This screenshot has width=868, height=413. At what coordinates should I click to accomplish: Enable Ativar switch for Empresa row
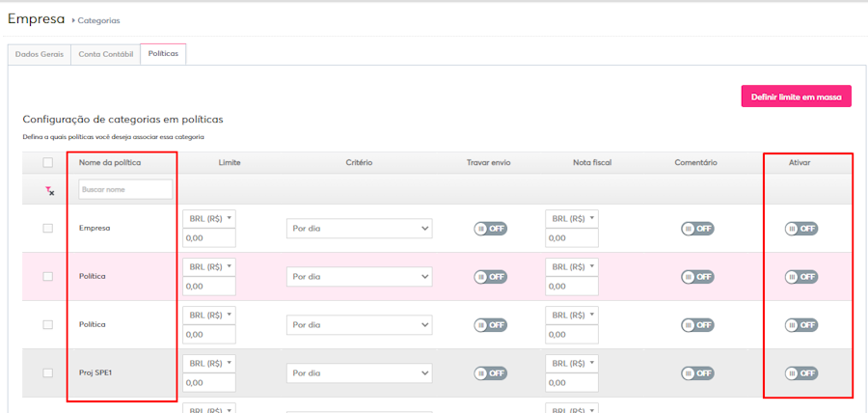801,229
